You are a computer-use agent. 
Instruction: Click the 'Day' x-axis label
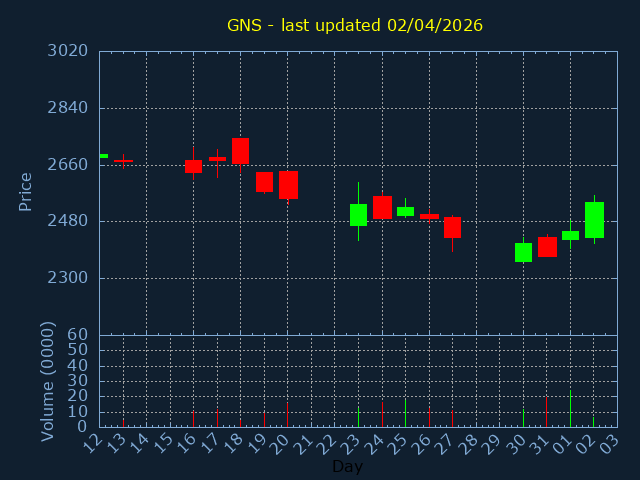(x=347, y=467)
